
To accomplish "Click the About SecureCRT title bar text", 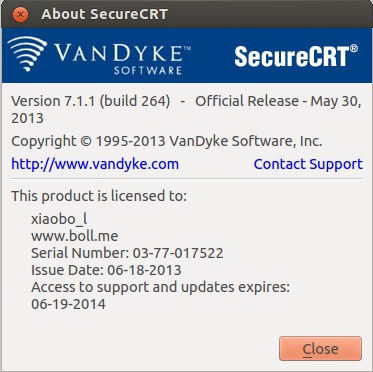I will 104,14.
